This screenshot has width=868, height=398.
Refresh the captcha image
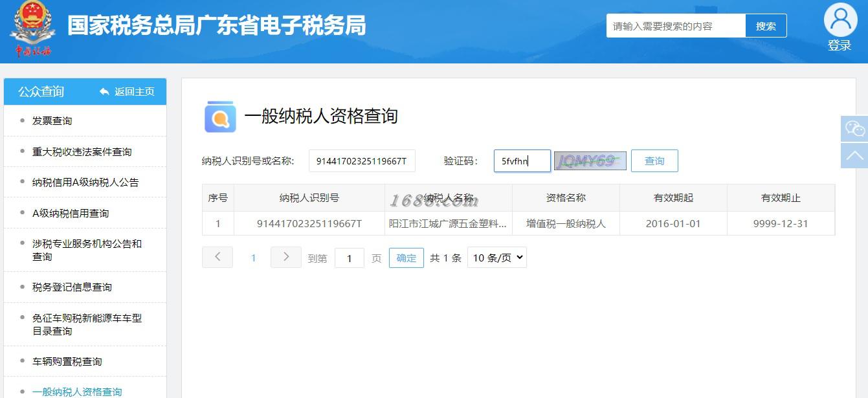pos(590,160)
